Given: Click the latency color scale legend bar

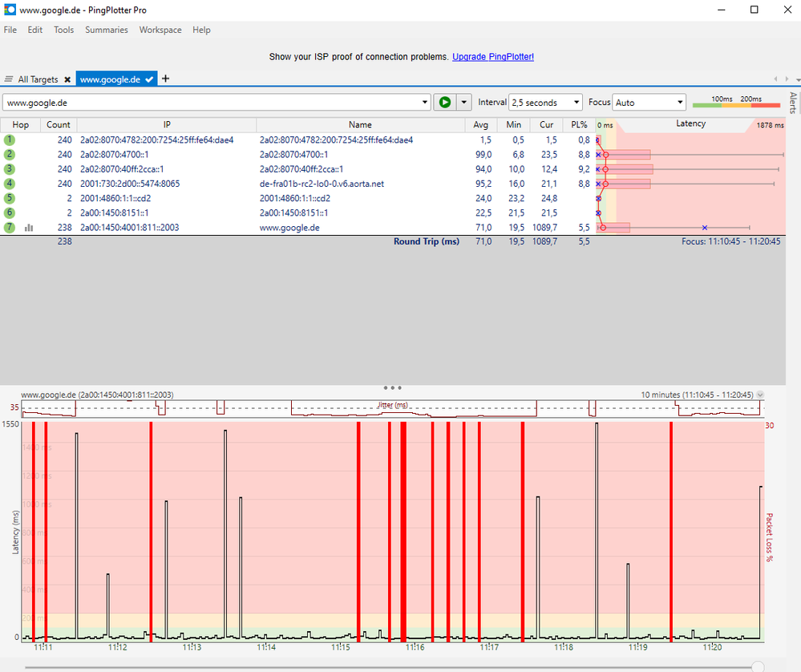Looking at the screenshot, I should 736,105.
